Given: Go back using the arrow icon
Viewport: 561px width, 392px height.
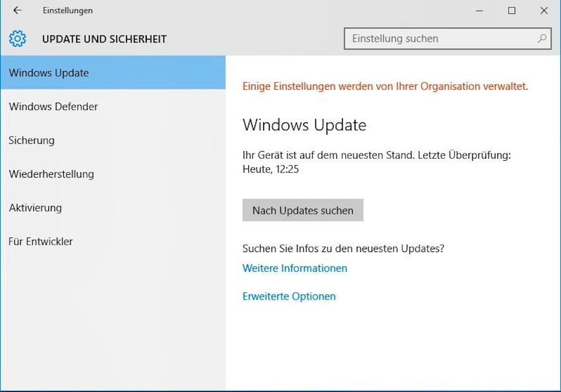Looking at the screenshot, I should (x=17, y=10).
